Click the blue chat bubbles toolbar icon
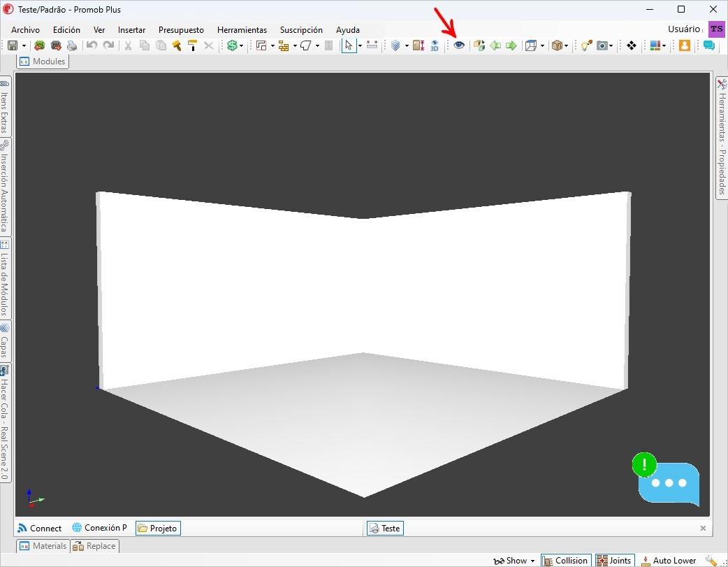Viewport: 728px width, 567px height. click(709, 45)
